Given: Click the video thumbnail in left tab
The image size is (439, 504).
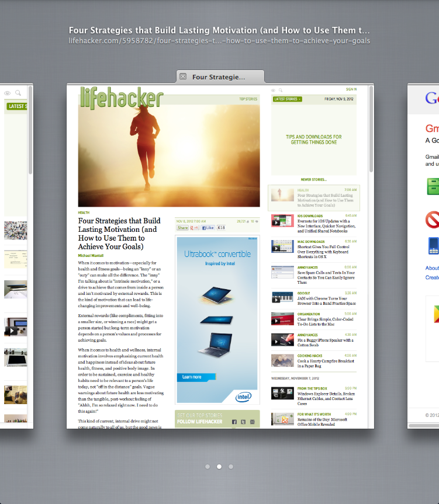Looking at the screenshot, I should coord(15,327).
